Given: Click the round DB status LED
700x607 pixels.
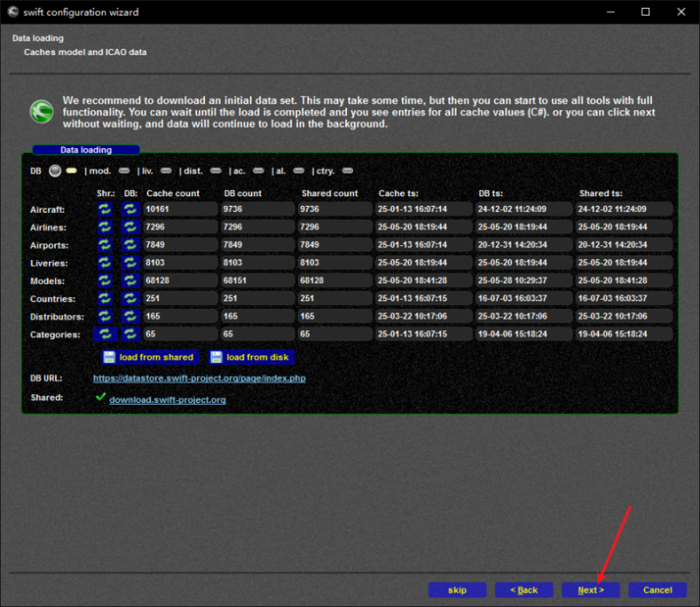Looking at the screenshot, I should pyautogui.click(x=55, y=171).
